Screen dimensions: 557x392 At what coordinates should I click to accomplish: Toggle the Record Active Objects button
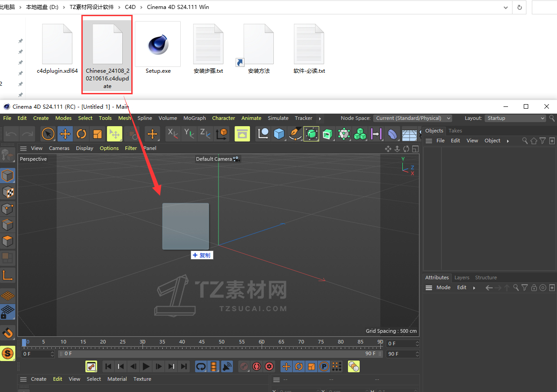click(244, 367)
